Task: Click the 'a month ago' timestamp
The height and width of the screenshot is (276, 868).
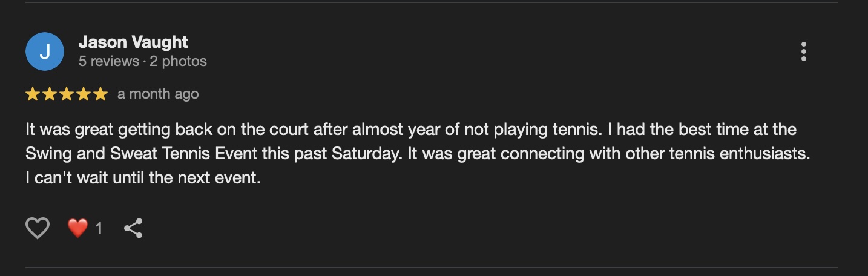Action: (158, 94)
